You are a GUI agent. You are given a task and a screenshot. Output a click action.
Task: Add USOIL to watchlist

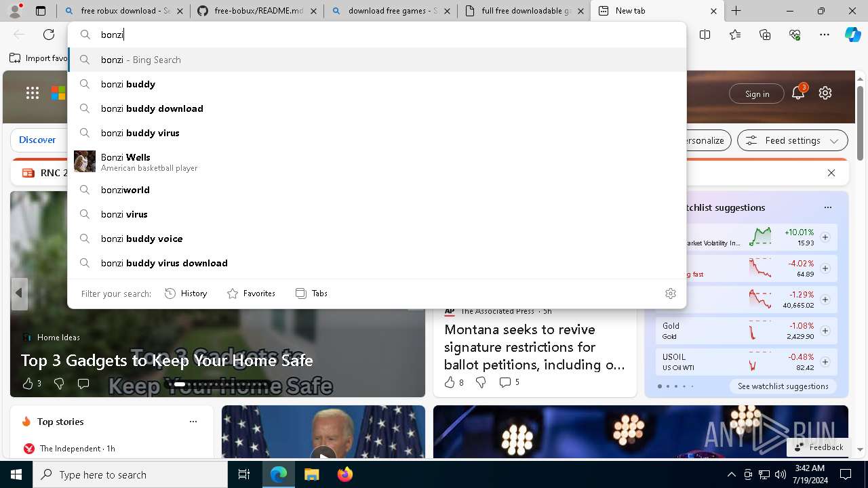pos(825,362)
